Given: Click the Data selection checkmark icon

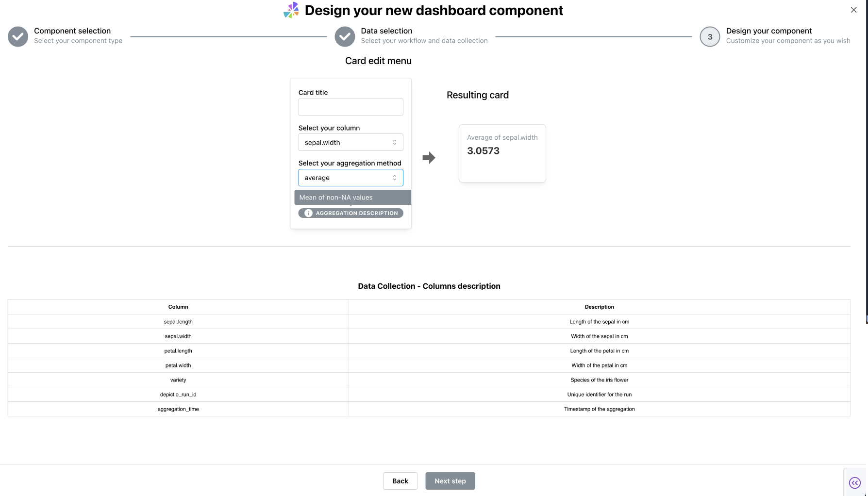Looking at the screenshot, I should tap(345, 36).
